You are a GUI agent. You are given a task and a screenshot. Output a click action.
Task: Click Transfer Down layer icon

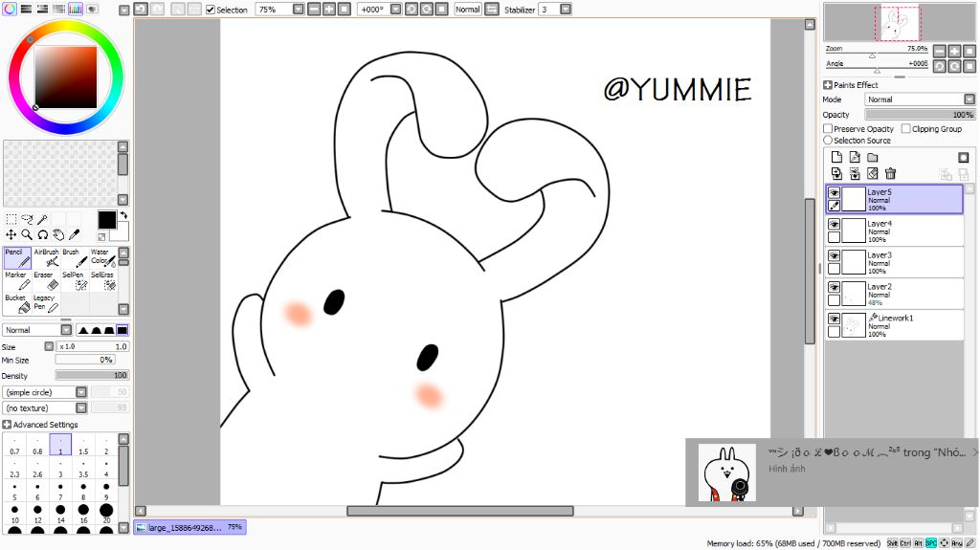point(836,174)
